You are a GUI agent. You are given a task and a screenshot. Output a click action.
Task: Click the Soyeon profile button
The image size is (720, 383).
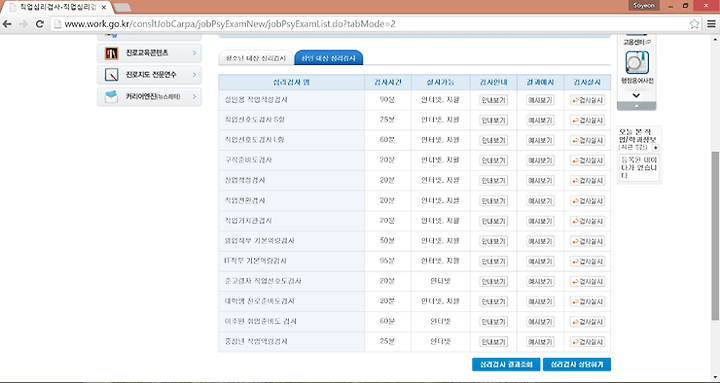click(644, 6)
